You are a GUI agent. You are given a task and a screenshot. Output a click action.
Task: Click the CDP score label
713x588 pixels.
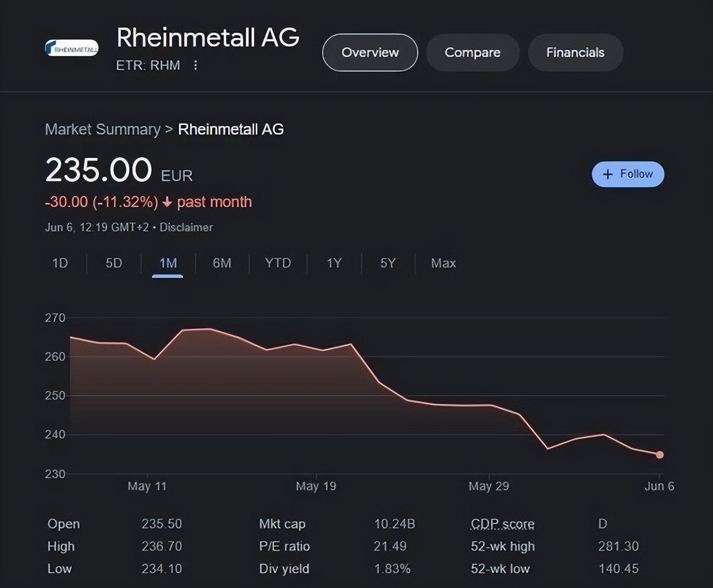502,524
